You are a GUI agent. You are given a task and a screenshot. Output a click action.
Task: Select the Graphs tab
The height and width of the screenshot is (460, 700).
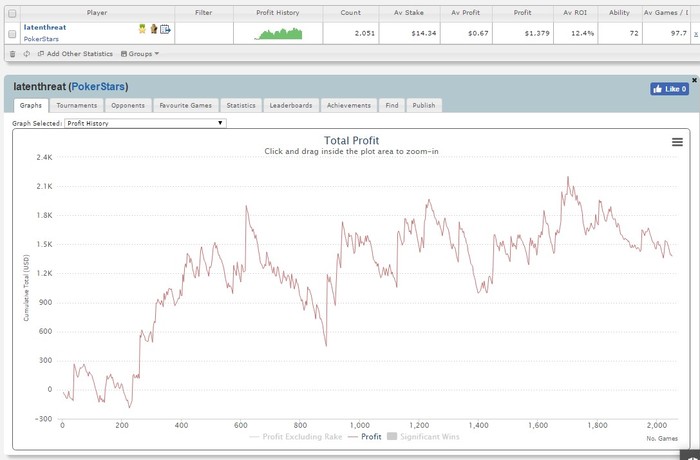31,105
